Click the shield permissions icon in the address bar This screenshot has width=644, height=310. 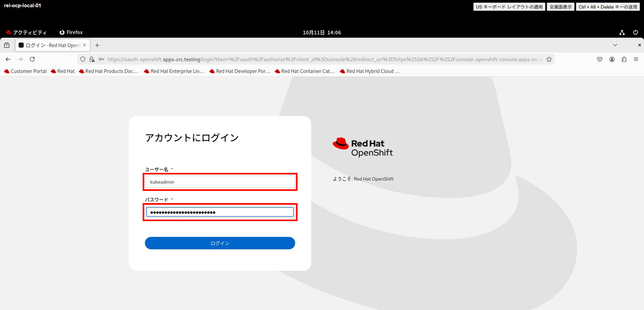point(83,59)
